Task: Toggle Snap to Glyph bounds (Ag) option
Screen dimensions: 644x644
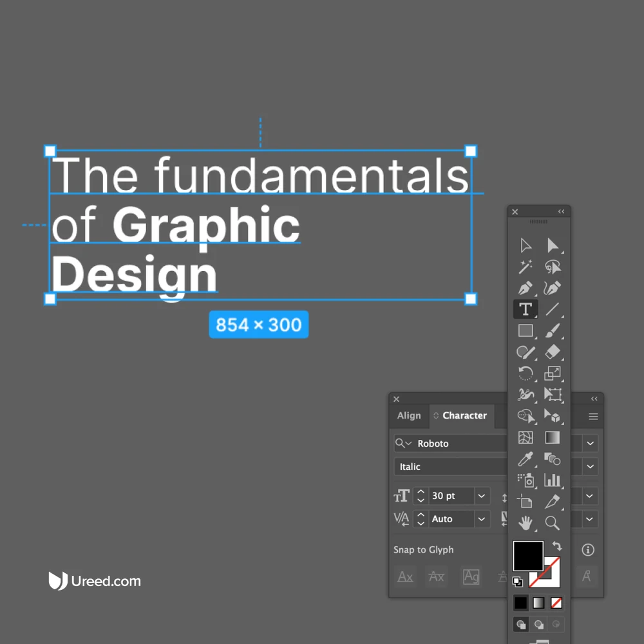Action: [471, 576]
